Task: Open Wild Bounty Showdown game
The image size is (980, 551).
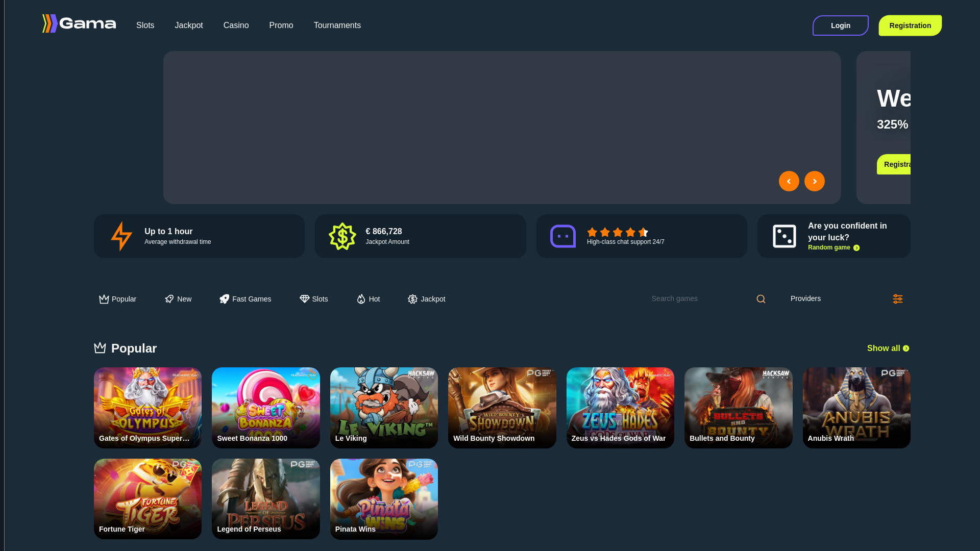Action: pyautogui.click(x=502, y=408)
